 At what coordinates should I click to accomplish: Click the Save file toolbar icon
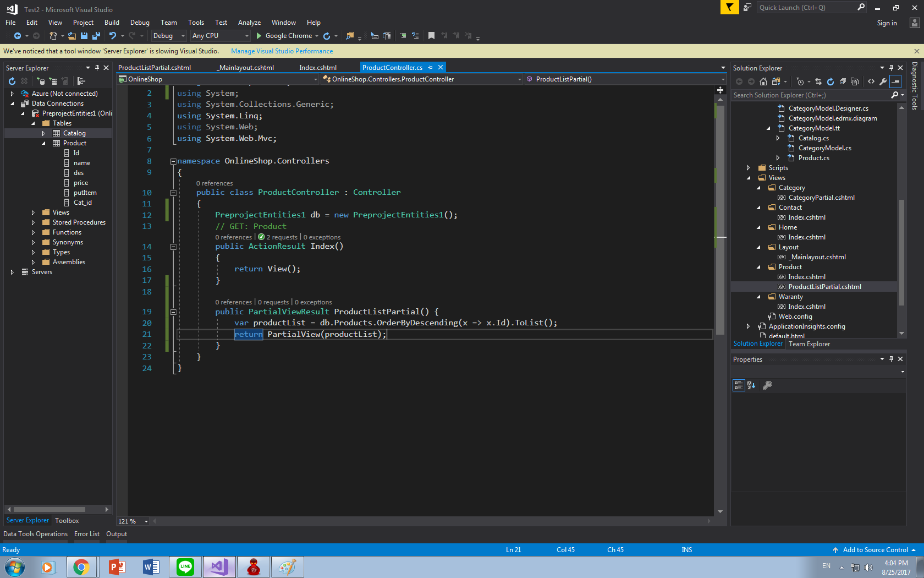pos(84,36)
